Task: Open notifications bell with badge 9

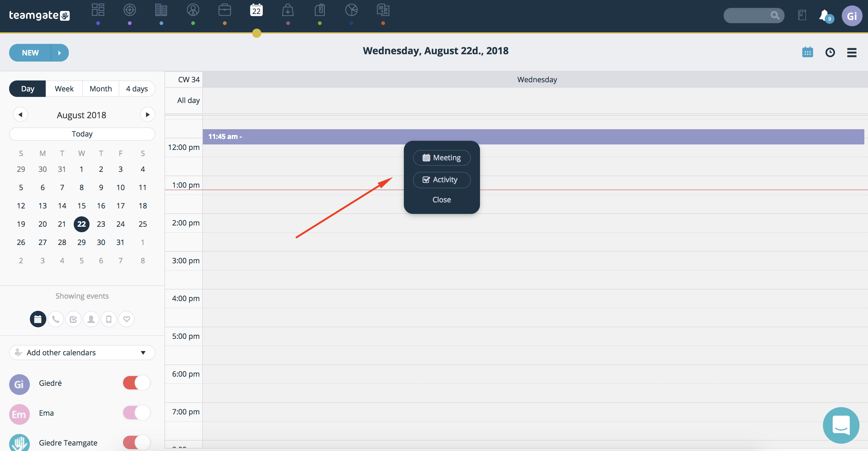Action: tap(826, 16)
